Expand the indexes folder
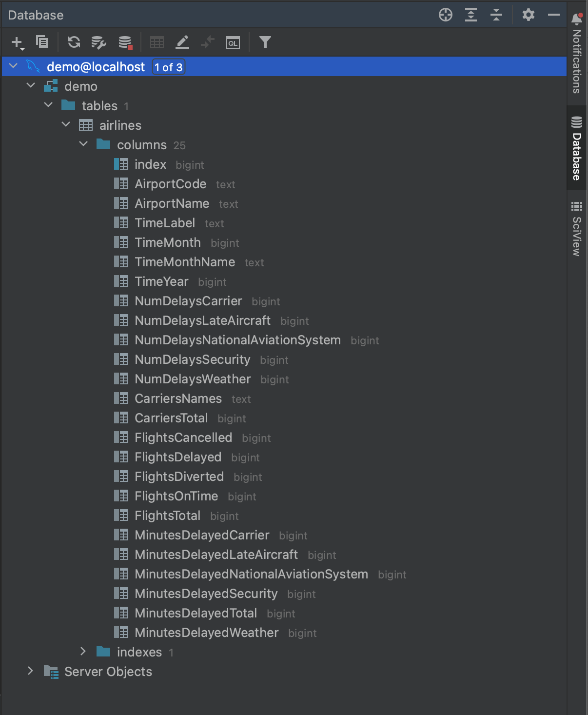This screenshot has width=588, height=715. 83,651
